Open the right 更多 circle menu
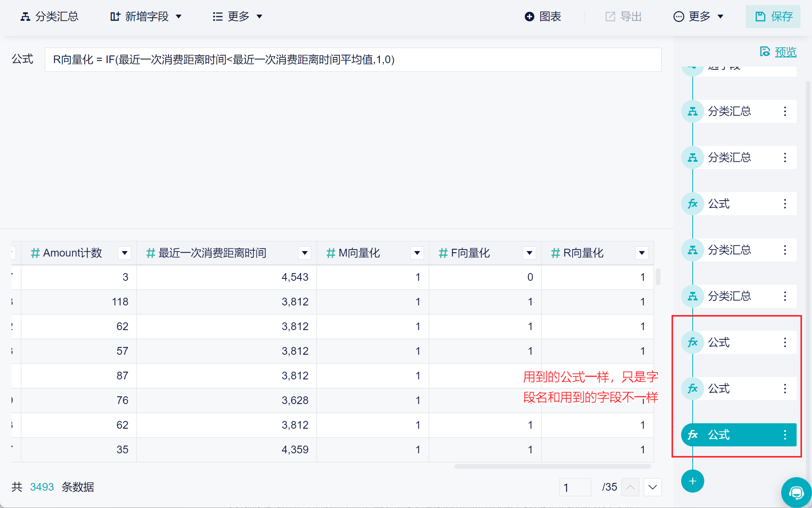812x508 pixels. (698, 17)
